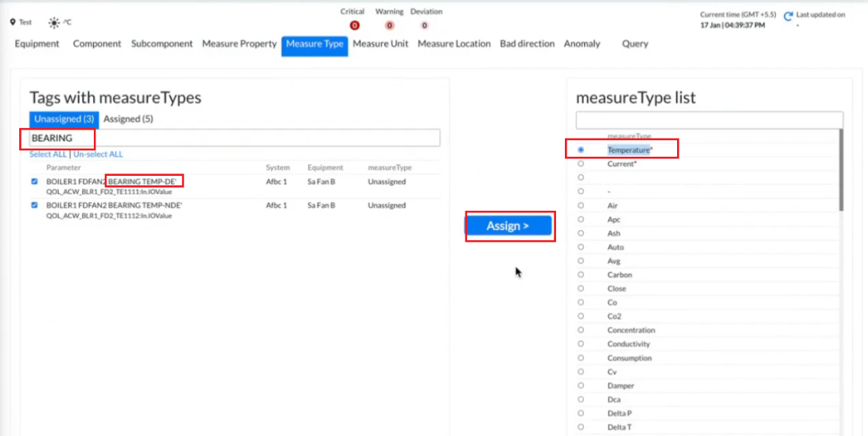Go to the Anomaly tab
Screen dimensions: 868x436
pyautogui.click(x=582, y=44)
